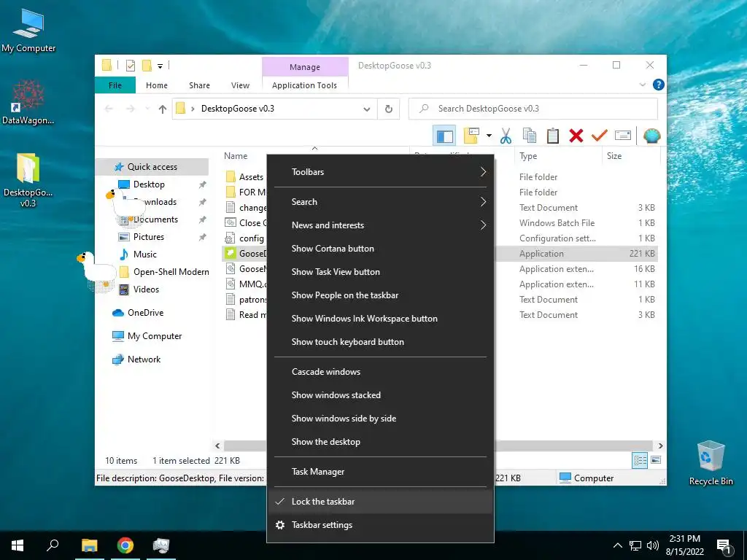Choose Show windows stacked
The height and width of the screenshot is (560, 747).
click(x=380, y=395)
